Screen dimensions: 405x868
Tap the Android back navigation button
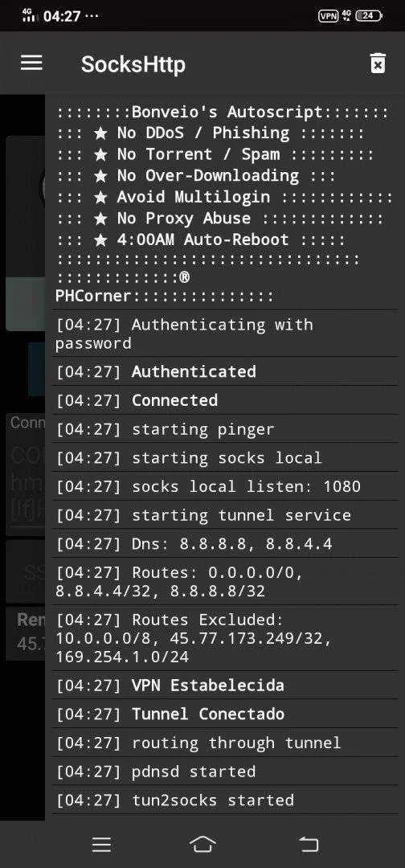pyautogui.click(x=309, y=844)
